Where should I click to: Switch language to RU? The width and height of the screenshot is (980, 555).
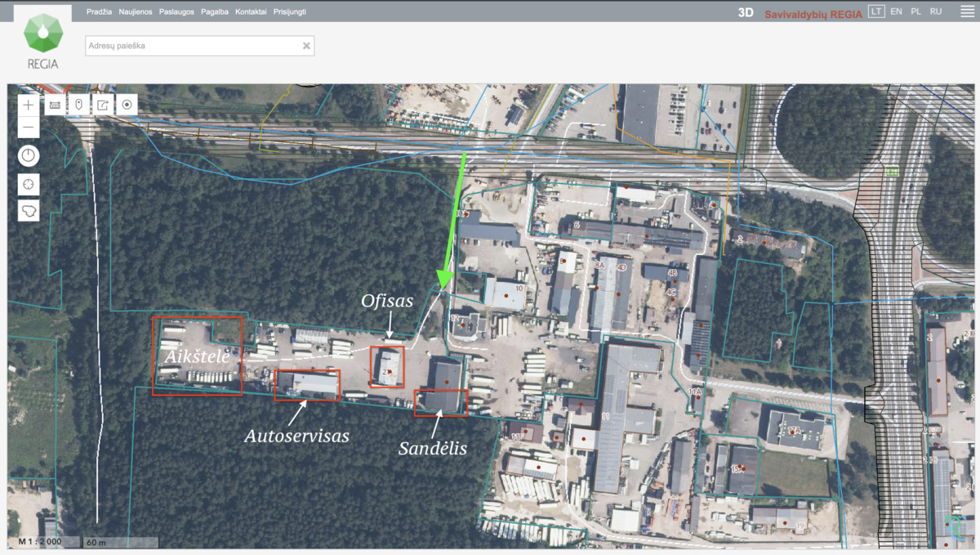pyautogui.click(x=936, y=11)
